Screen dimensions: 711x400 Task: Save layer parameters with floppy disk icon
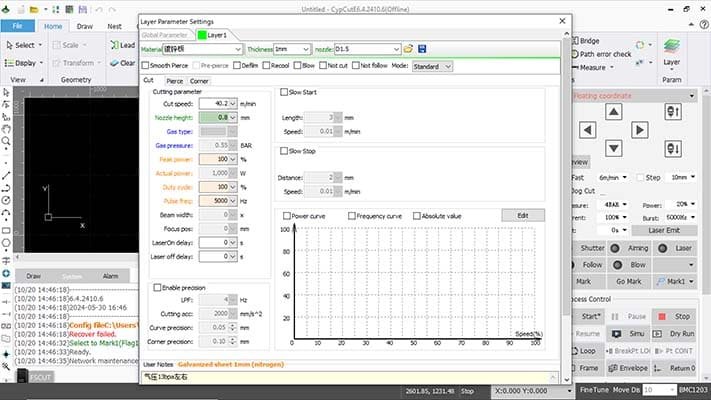click(422, 49)
